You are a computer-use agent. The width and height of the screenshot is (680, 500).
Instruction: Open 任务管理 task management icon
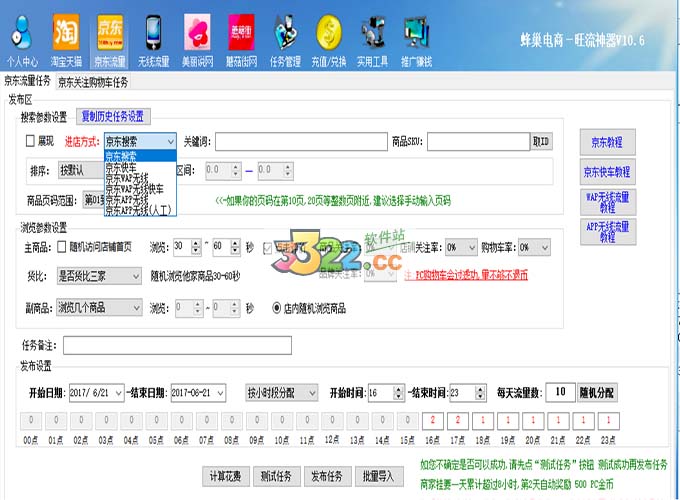coord(285,41)
